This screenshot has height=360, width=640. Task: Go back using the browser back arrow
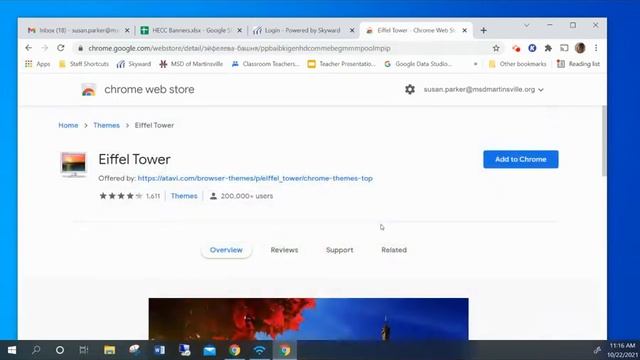[28, 48]
